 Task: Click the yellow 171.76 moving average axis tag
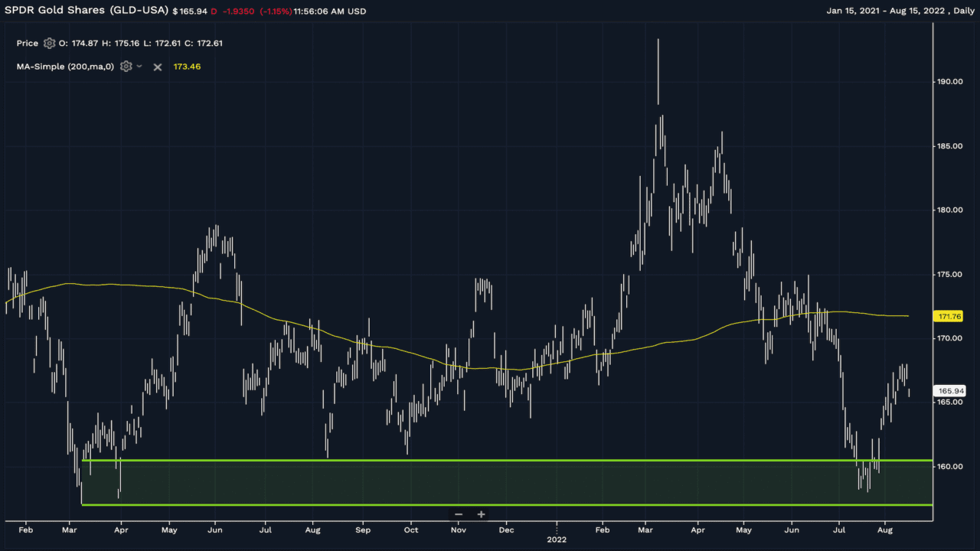[949, 316]
